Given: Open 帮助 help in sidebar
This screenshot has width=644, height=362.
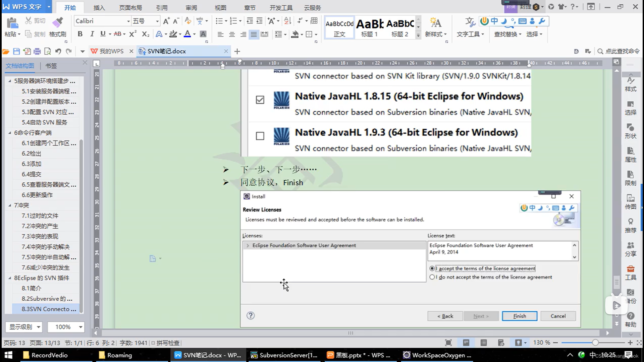Looking at the screenshot, I should (631, 320).
